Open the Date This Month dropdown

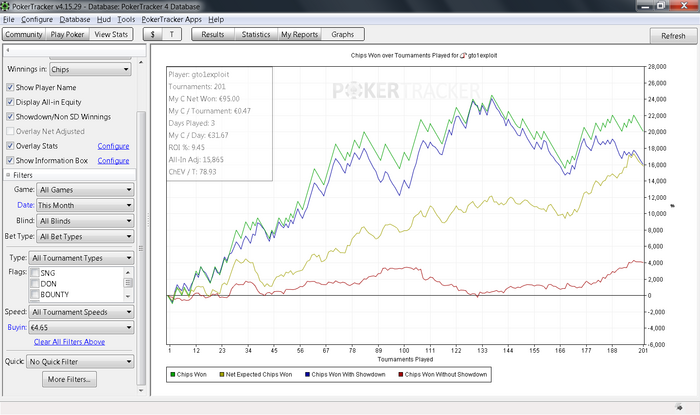[85, 205]
